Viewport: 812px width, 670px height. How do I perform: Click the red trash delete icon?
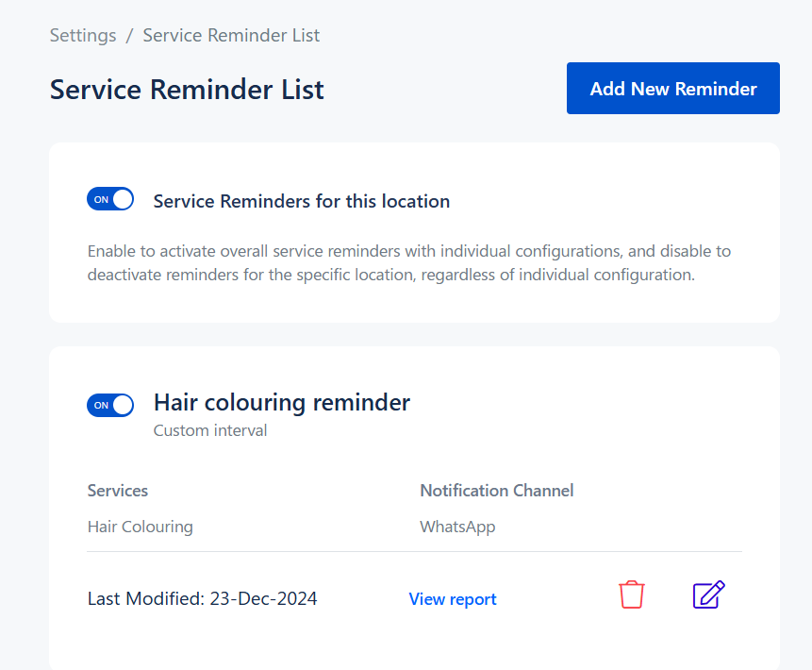[632, 595]
